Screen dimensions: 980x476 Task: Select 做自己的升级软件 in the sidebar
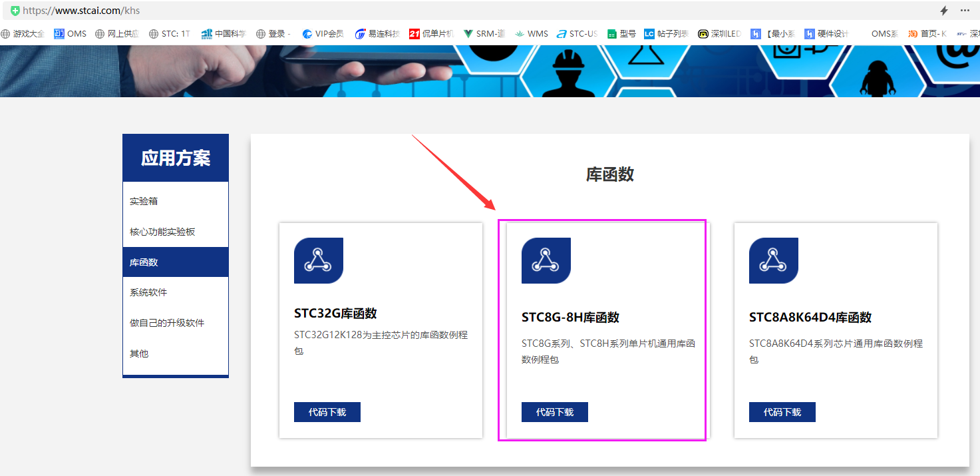[176, 323]
